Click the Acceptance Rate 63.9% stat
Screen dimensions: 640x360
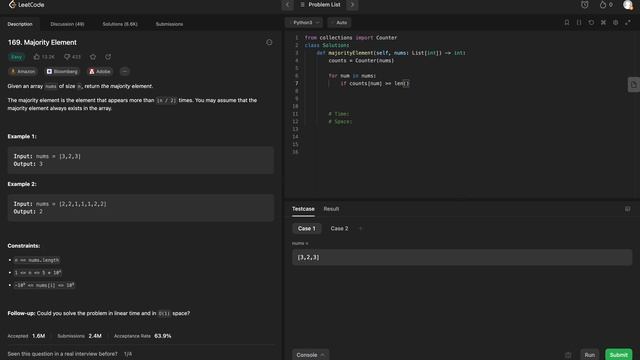142,336
